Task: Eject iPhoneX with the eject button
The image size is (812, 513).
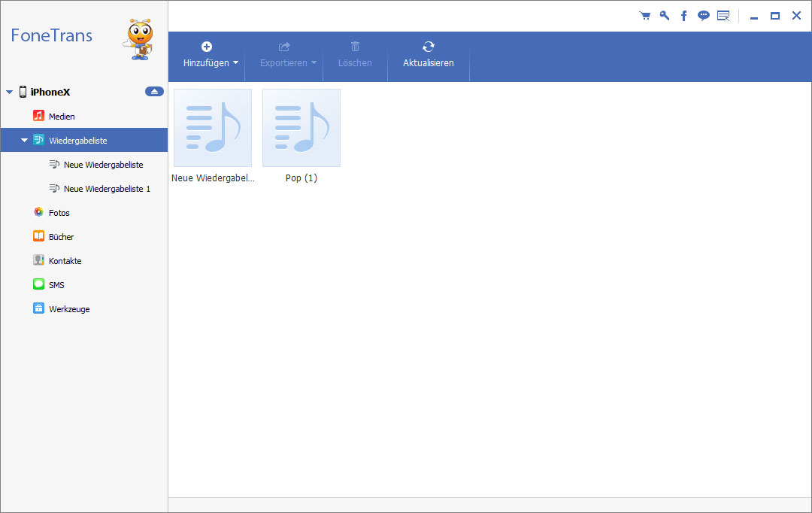Action: (154, 92)
